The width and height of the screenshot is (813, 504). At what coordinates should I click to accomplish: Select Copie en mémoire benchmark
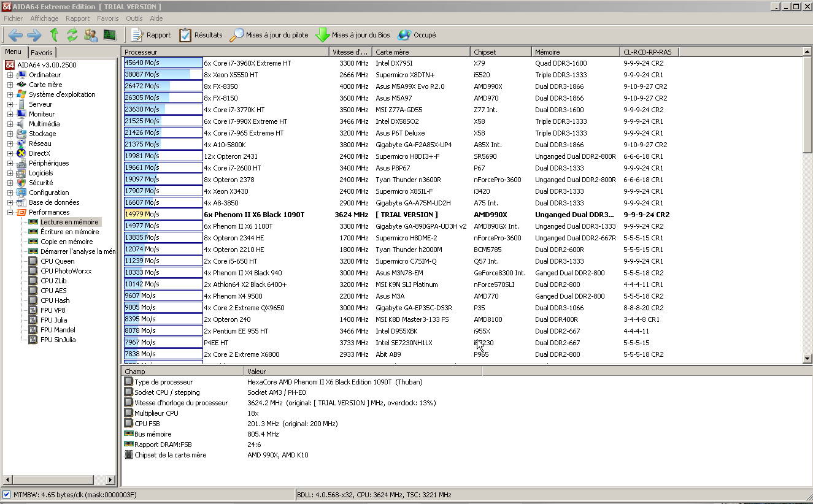click(x=66, y=242)
